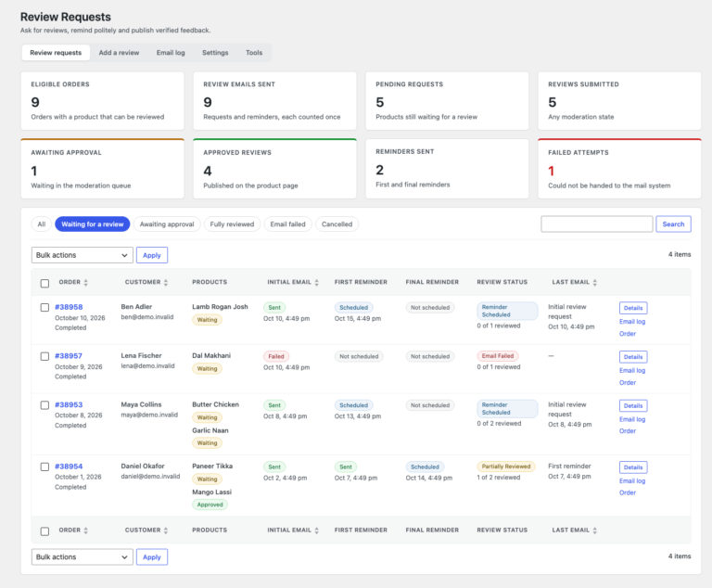Open the Email log tab
712x588 pixels.
(171, 53)
